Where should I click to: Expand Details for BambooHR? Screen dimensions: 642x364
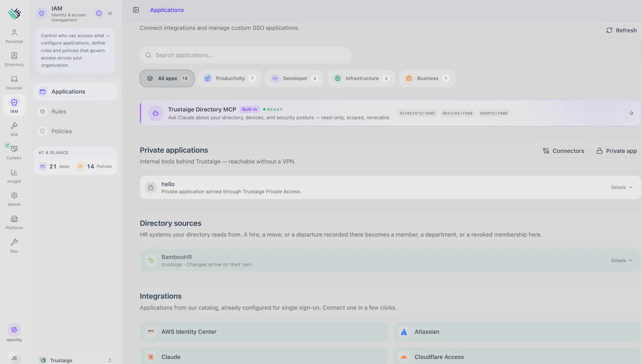tap(622, 260)
